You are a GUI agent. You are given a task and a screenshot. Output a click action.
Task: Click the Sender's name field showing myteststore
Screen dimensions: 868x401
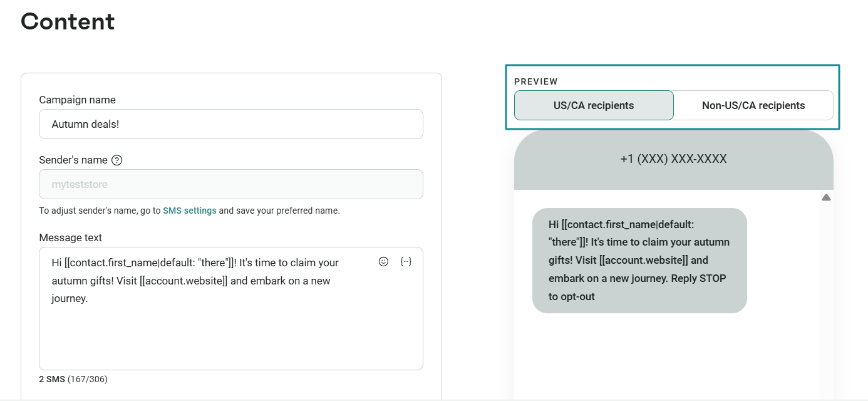231,184
